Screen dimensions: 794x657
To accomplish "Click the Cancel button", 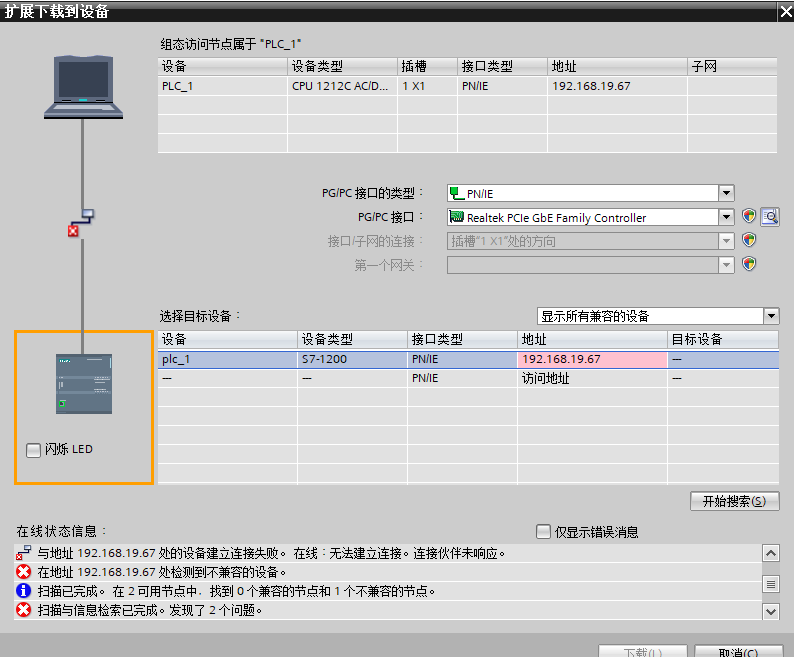I will [x=738, y=651].
